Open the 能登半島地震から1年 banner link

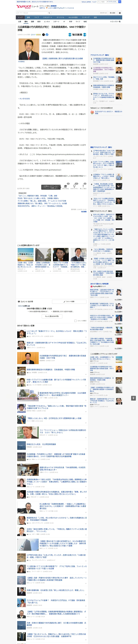tap(35, 2)
